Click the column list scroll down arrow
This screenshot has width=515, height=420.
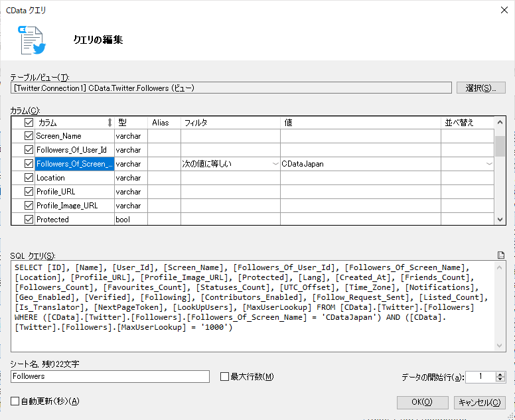[500, 220]
